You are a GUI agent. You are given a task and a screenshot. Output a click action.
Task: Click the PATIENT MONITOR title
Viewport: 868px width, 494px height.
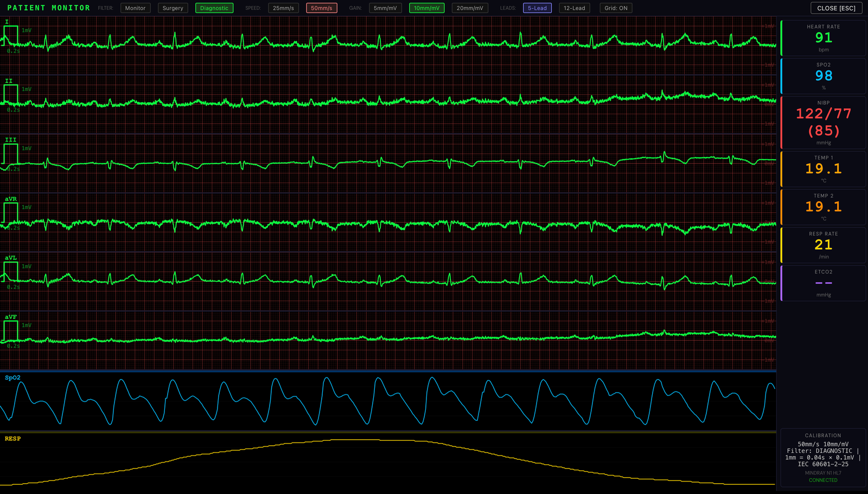tap(49, 8)
